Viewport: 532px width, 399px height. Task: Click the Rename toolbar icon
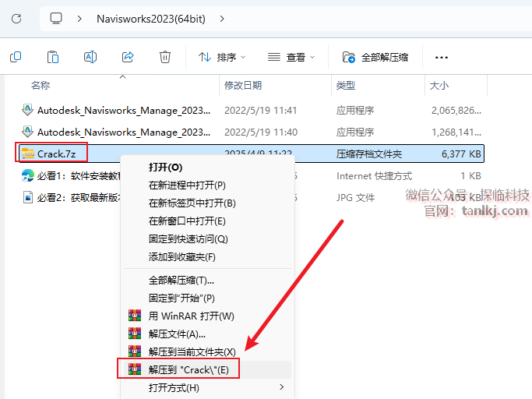click(x=90, y=57)
